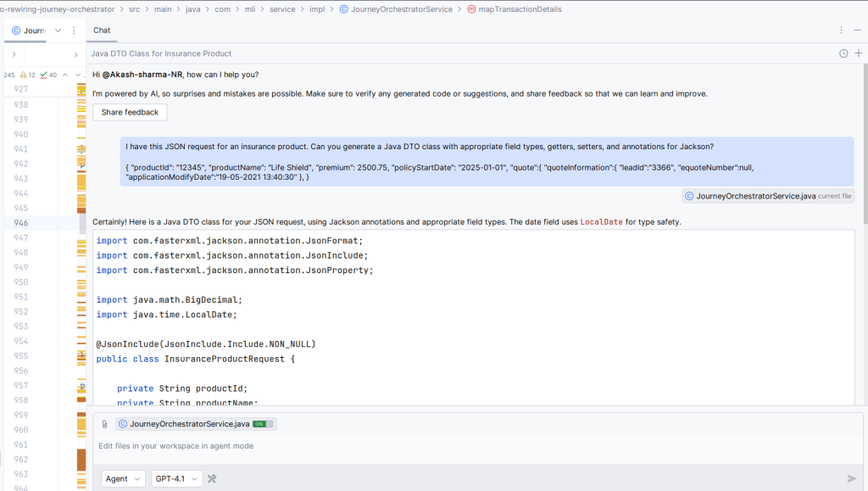Viewport: 868px width, 491px height.
Task: Click line number 957 in gutter
Action: [x=21, y=385]
